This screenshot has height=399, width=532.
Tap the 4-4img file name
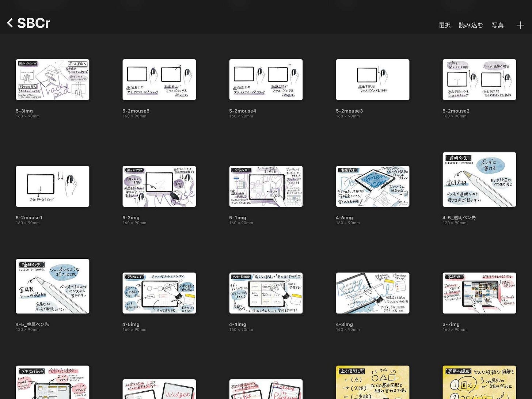coord(237,324)
